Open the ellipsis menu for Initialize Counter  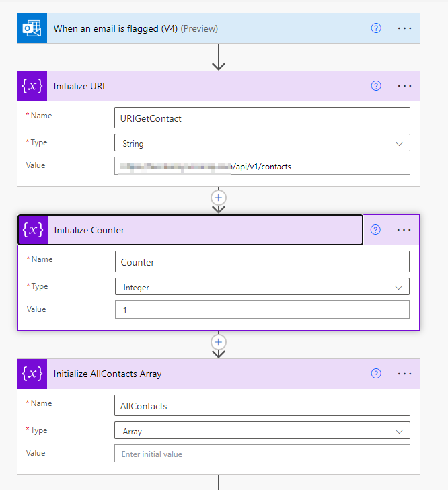(404, 230)
